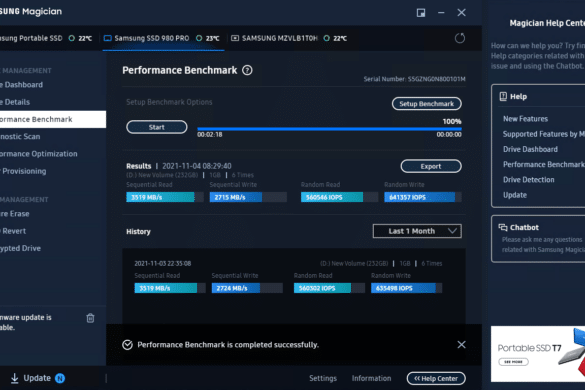Open Drive Detection help topic

[528, 180]
